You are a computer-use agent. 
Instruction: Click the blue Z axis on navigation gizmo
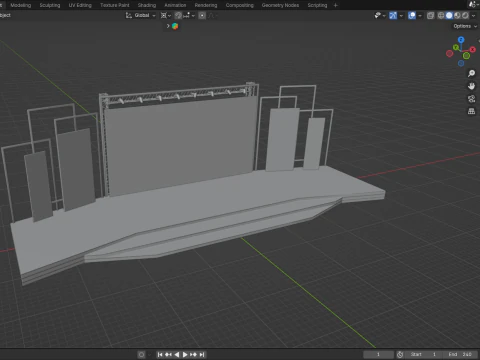tap(461, 40)
